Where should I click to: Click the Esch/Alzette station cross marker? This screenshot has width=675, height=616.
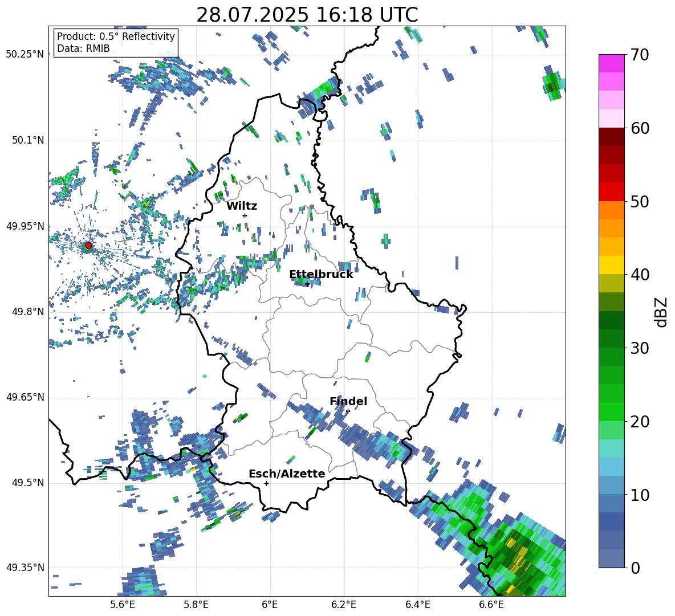click(x=266, y=483)
